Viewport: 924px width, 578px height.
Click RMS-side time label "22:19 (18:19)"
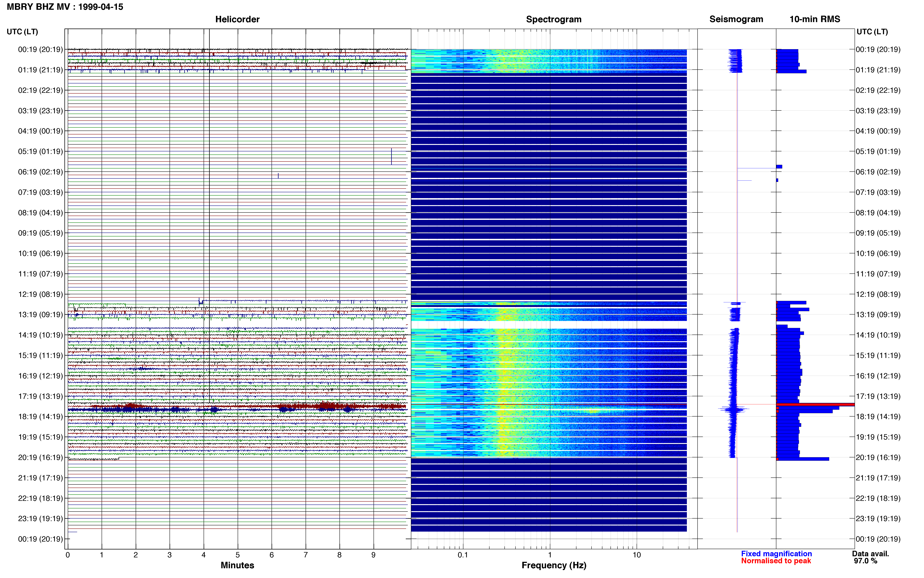click(878, 498)
